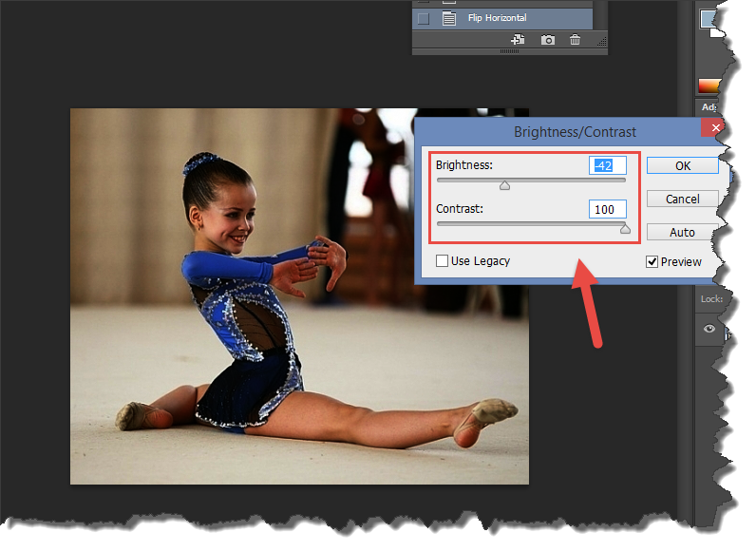Click the foreground color swatch

pyautogui.click(x=709, y=19)
